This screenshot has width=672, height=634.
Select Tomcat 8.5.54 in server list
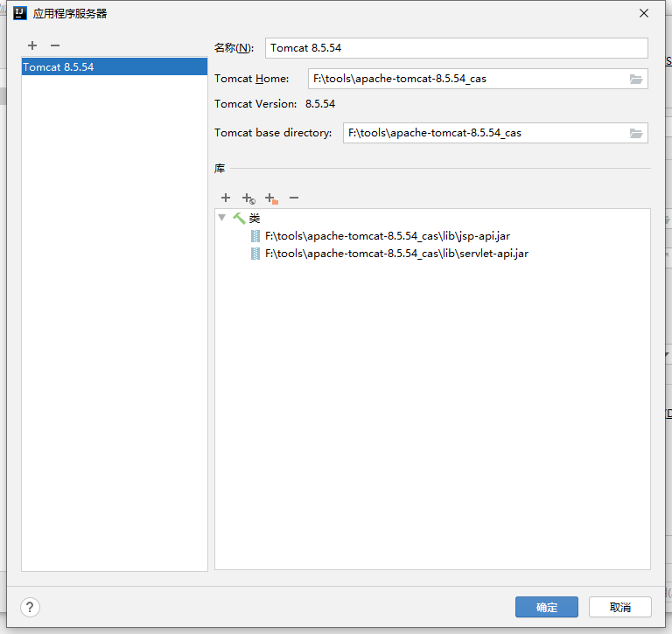[x=115, y=66]
